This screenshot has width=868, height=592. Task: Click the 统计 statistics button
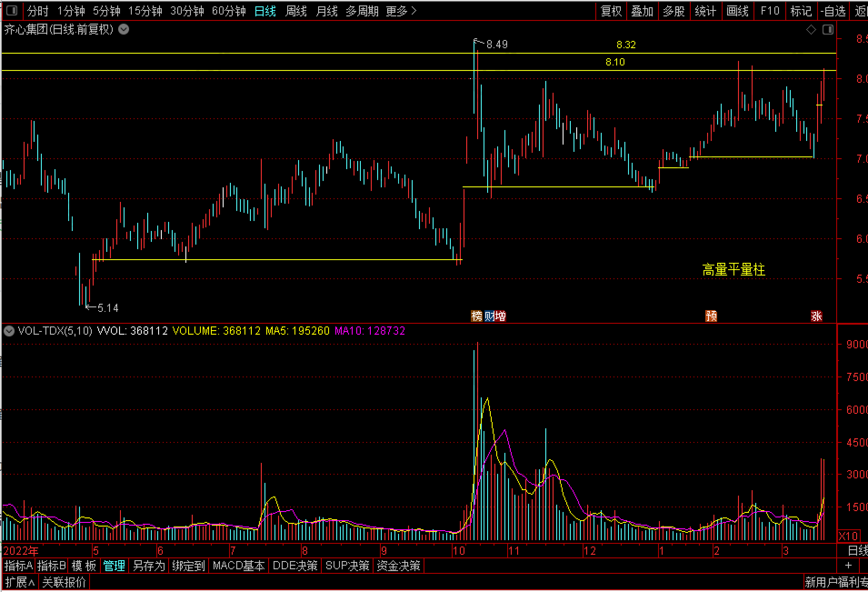(706, 11)
